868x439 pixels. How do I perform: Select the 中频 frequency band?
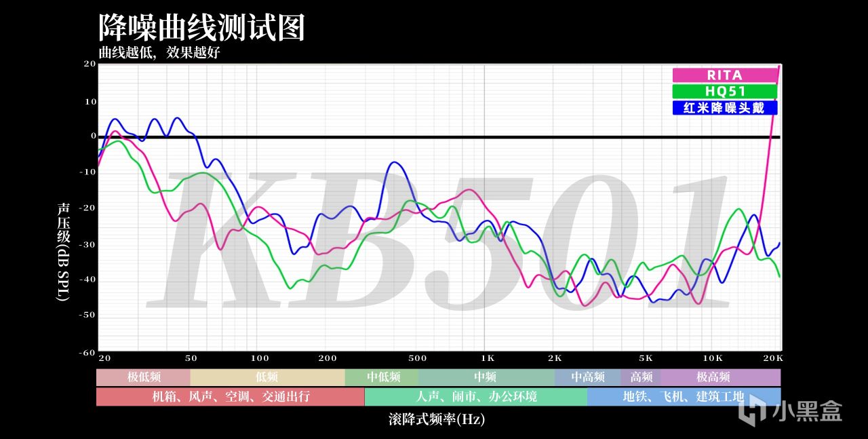tap(486, 377)
